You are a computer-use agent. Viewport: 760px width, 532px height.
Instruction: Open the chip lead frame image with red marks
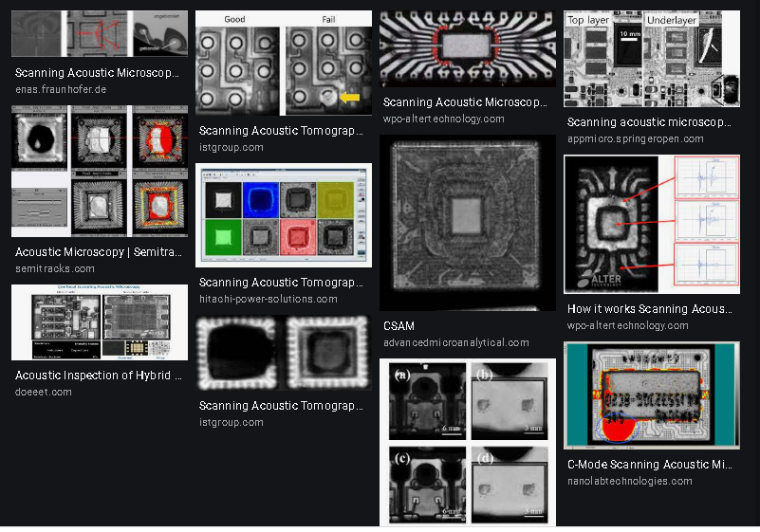tap(468, 49)
